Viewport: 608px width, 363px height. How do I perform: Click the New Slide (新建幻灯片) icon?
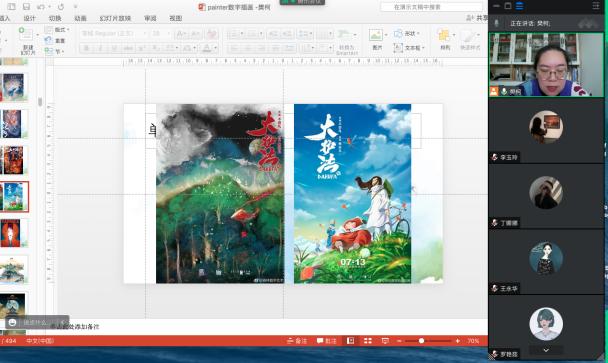[x=26, y=35]
